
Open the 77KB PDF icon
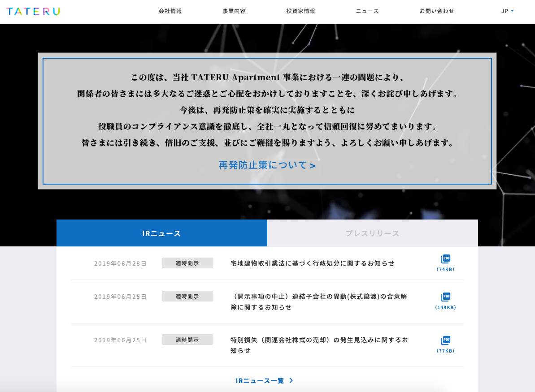point(446,340)
